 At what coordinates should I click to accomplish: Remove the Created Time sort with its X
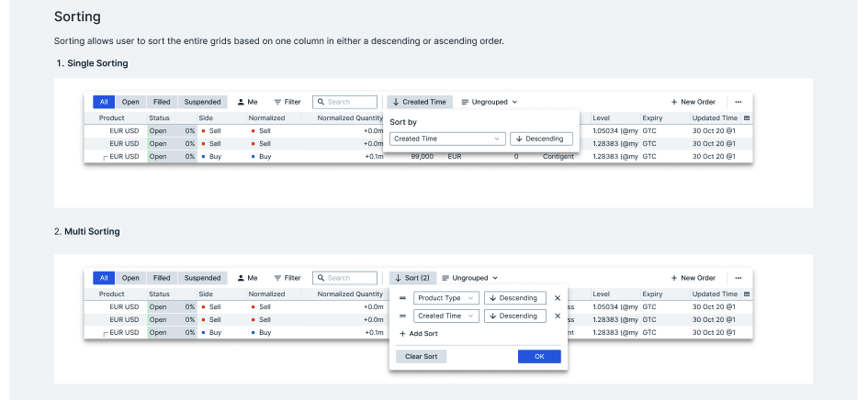click(558, 316)
